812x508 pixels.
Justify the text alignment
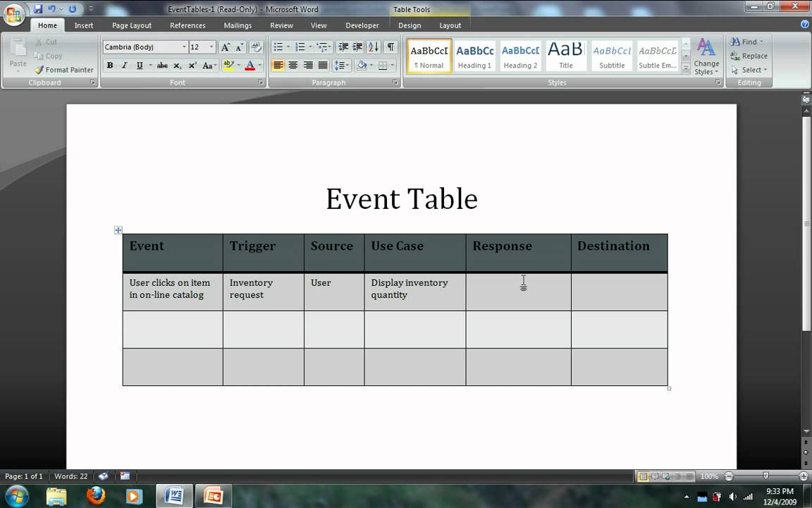tap(323, 66)
